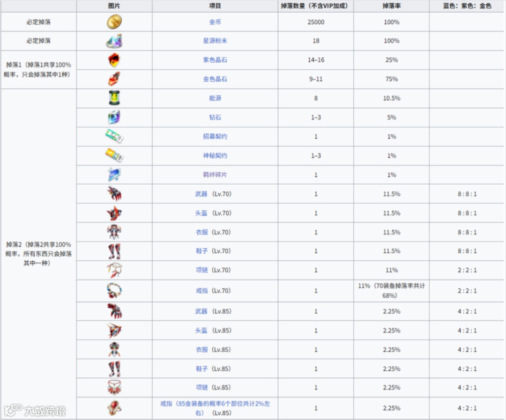Click the Lv.70 ring icon
This screenshot has width=506, height=420.
tap(114, 291)
